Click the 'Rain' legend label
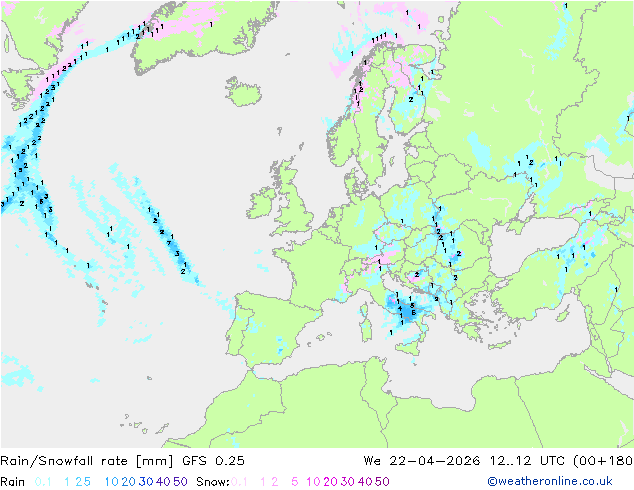634x490 pixels. pos(13,482)
